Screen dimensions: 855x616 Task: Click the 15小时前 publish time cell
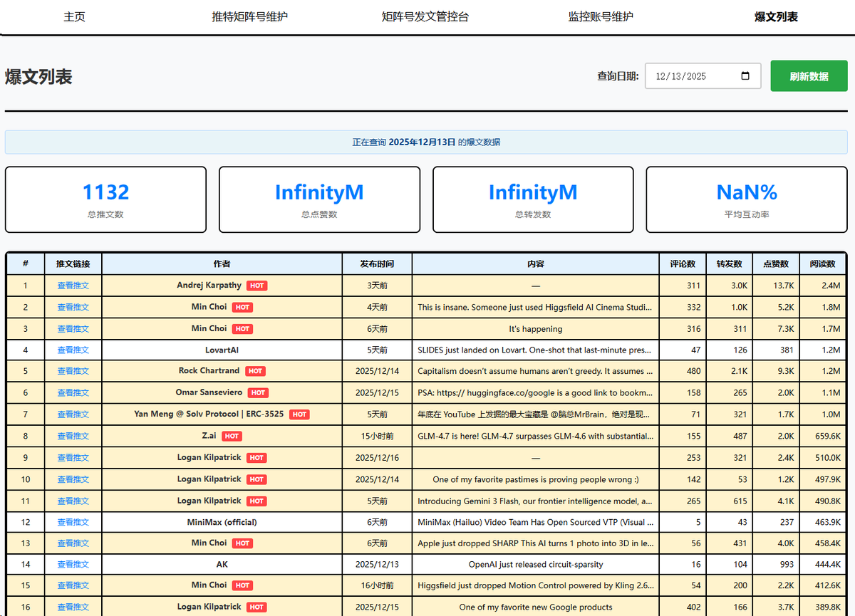377,436
